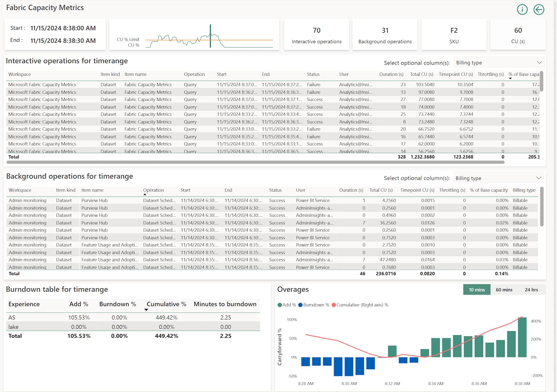Image resolution: width=557 pixels, height=392 pixels.
Task: Click interactive Throttling (s) column header
Action: pyautogui.click(x=491, y=74)
